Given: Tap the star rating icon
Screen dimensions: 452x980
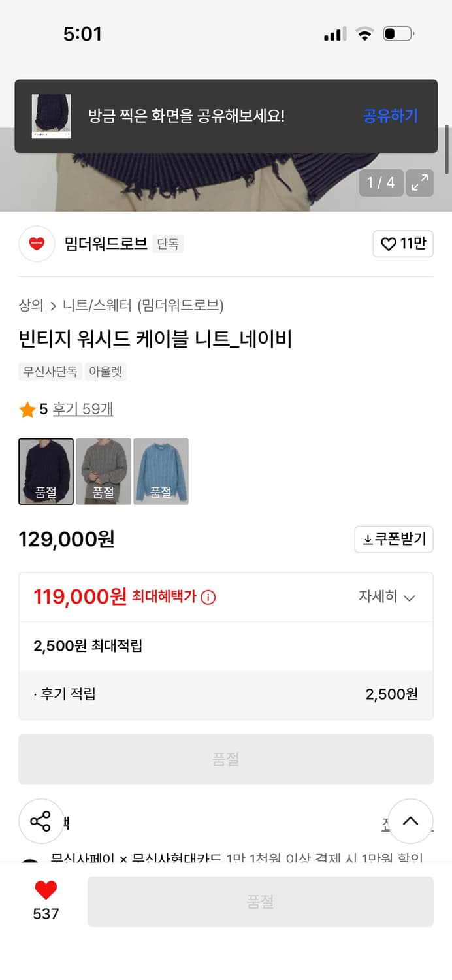Looking at the screenshot, I should pyautogui.click(x=27, y=410).
